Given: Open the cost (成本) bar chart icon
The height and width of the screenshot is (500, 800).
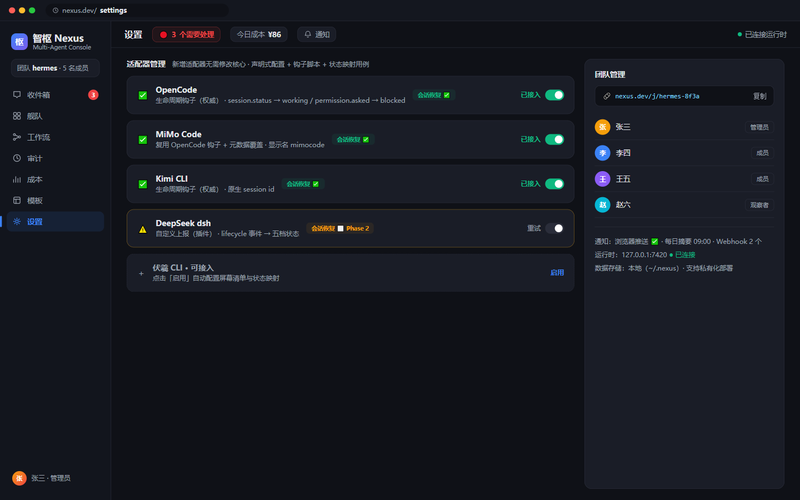Looking at the screenshot, I should pos(17,180).
